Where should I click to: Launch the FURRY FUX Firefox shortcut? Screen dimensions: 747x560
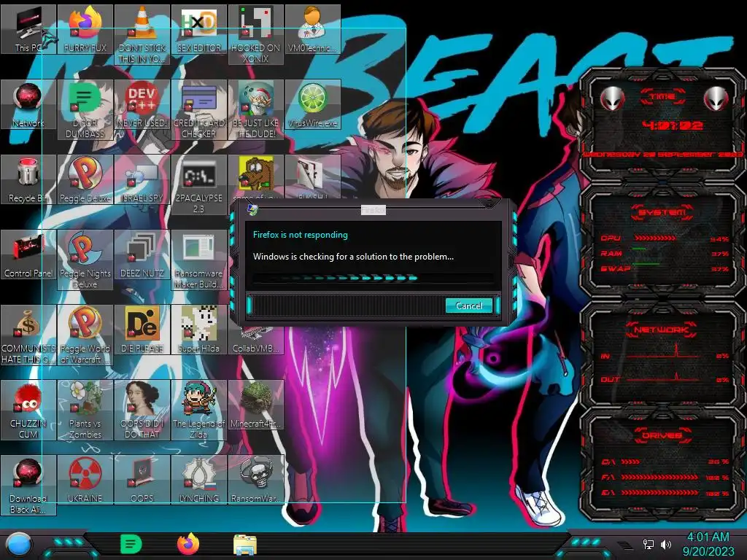(85, 29)
